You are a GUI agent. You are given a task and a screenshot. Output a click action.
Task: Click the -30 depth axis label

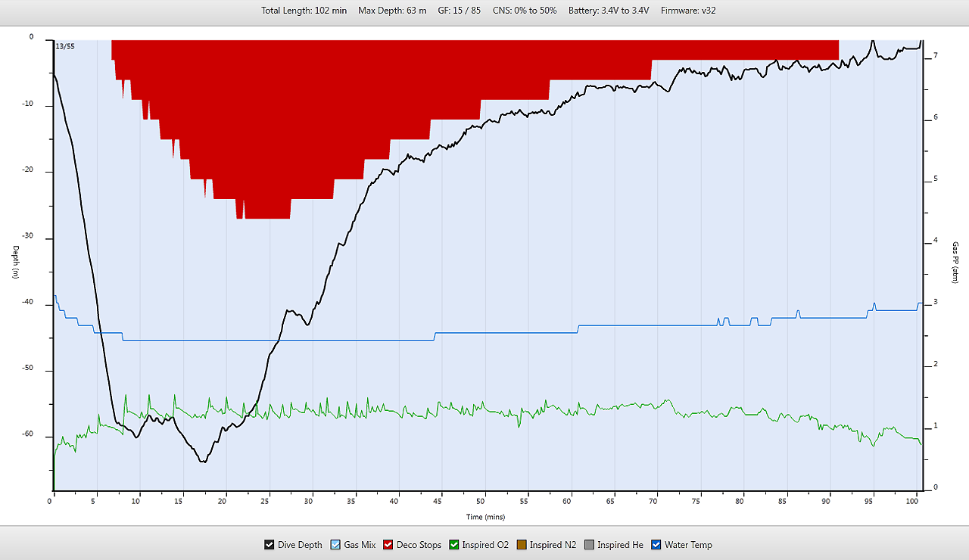[28, 238]
